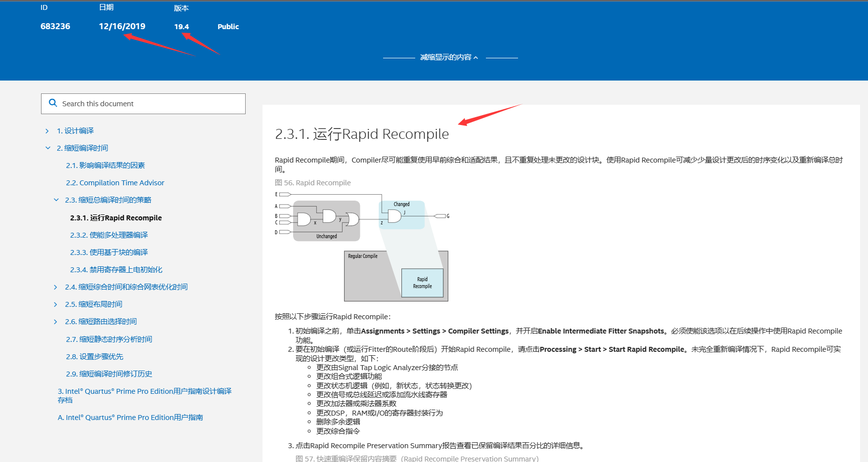The height and width of the screenshot is (462, 868).
Task: Open A. Intel Quartus Prime Pro Edition用户指南
Action: click(130, 418)
